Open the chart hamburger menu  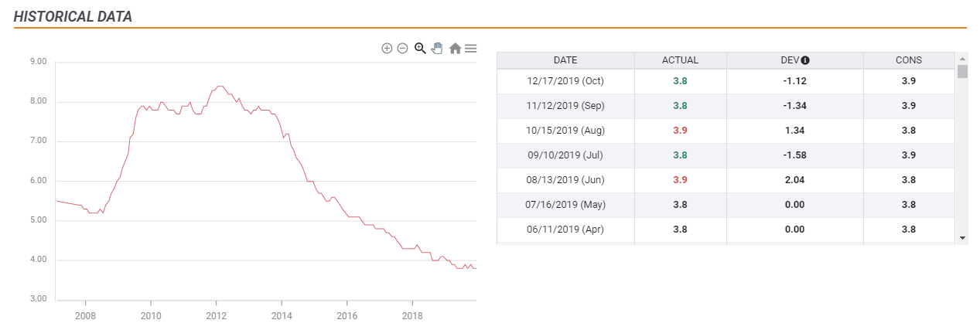click(x=470, y=48)
